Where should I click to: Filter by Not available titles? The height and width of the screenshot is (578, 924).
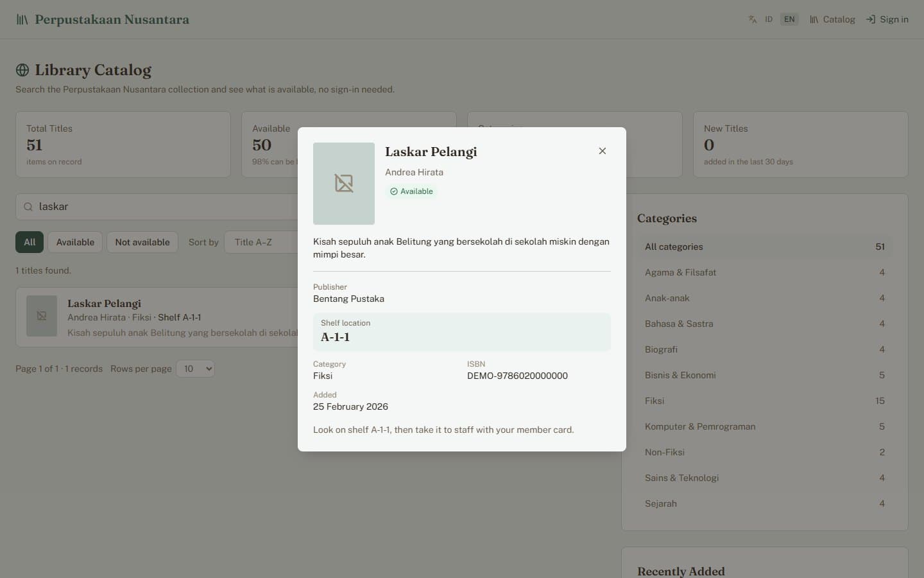142,242
